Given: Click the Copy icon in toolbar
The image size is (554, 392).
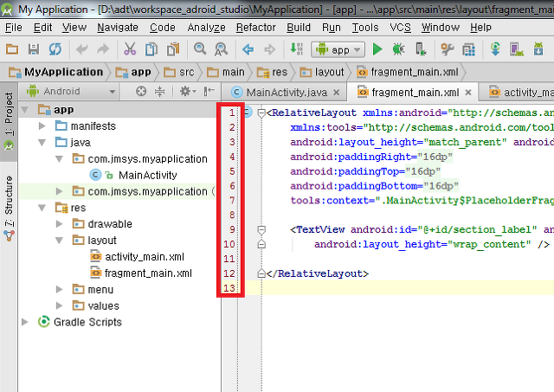Looking at the screenshot, I should (151, 49).
